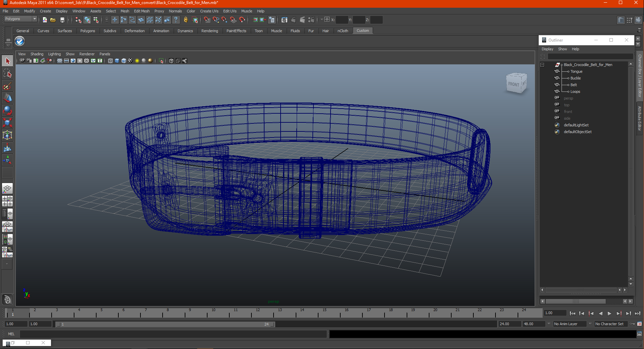
Task: Toggle wireframe on shaded in viewport toolbar
Action: [x=124, y=61]
